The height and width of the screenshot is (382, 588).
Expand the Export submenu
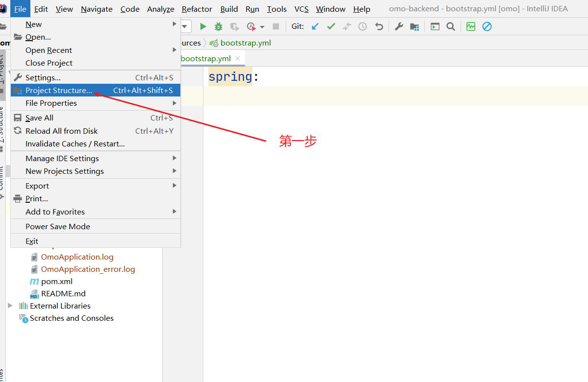[96, 186]
